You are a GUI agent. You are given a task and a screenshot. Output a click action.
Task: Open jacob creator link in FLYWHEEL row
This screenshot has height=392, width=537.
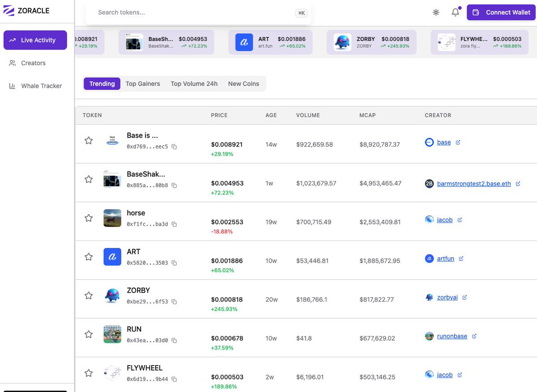pos(445,375)
